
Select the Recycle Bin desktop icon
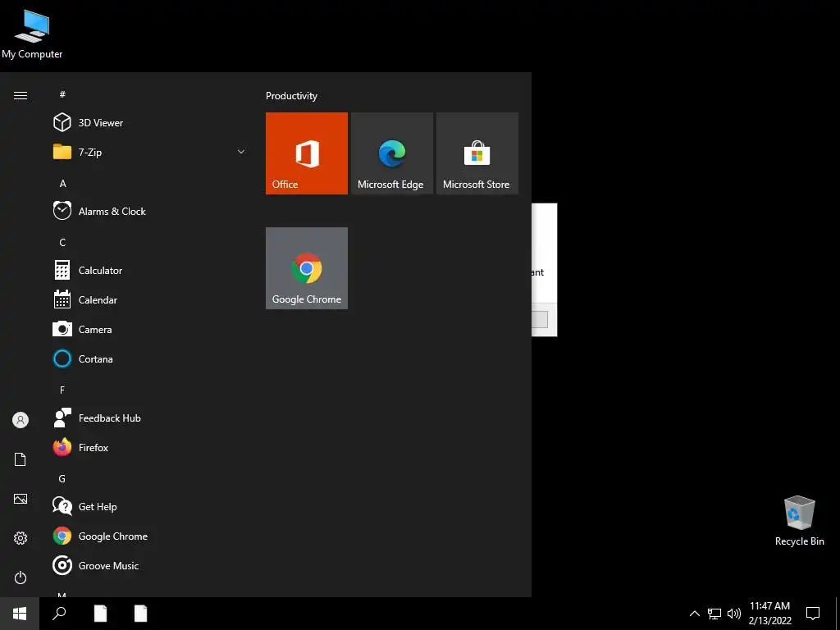[799, 521]
